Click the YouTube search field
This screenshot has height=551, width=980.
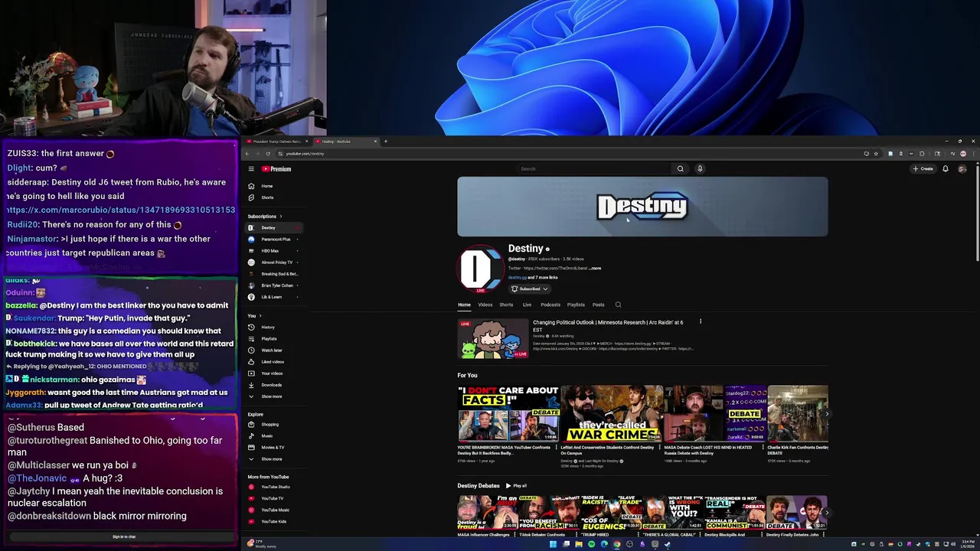pos(594,169)
